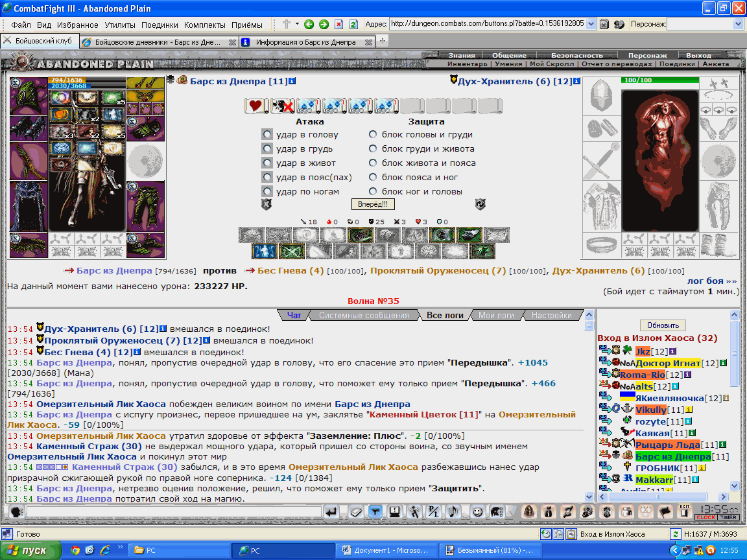
Task: Use the scroll with the red cross
Action: 283,106
